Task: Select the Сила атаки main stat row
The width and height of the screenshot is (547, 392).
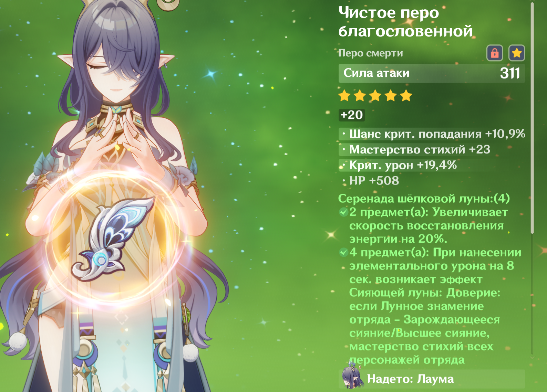Action: (x=432, y=73)
